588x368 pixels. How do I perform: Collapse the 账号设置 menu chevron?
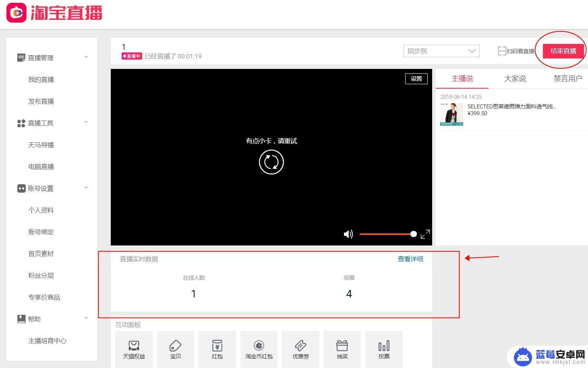(86, 188)
